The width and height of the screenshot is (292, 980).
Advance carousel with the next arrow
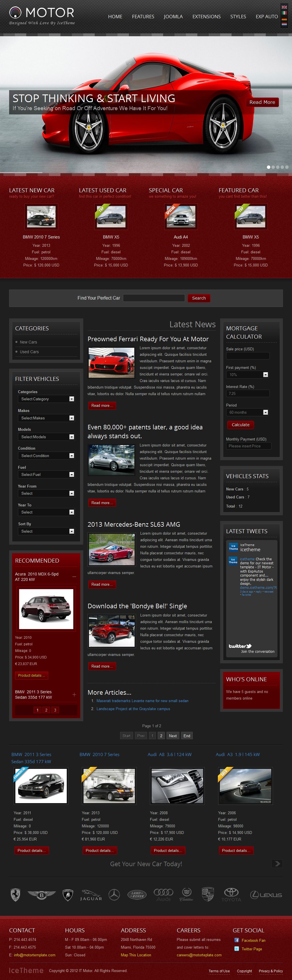click(277, 864)
